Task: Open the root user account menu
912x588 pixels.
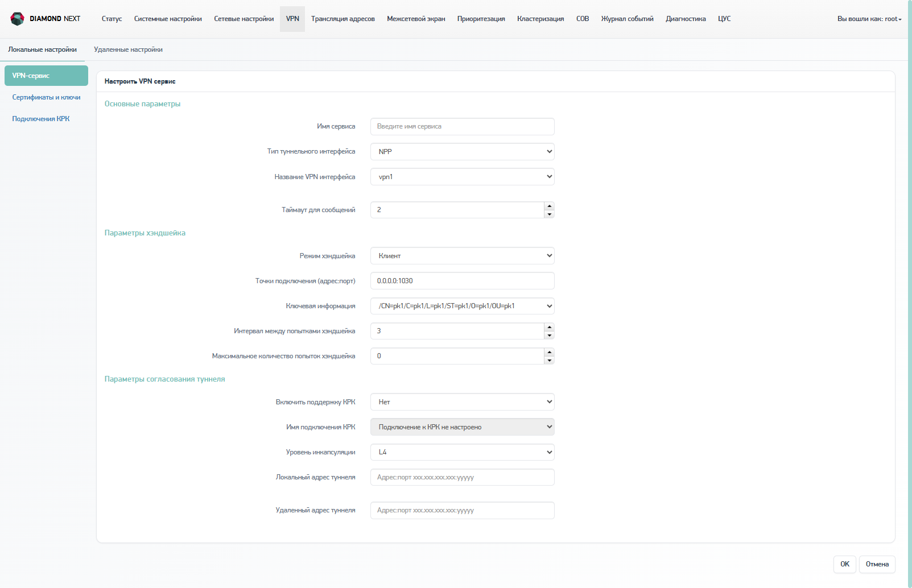Action: tap(869, 19)
